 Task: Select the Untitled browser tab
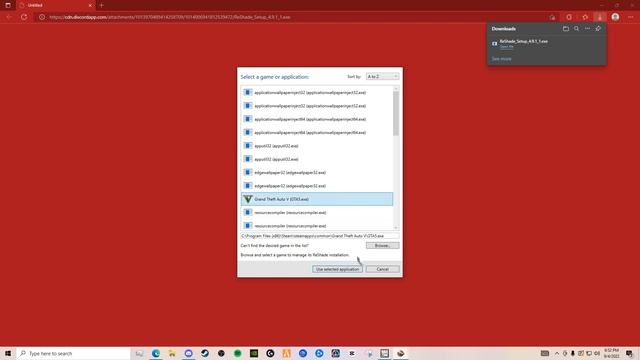55,5
